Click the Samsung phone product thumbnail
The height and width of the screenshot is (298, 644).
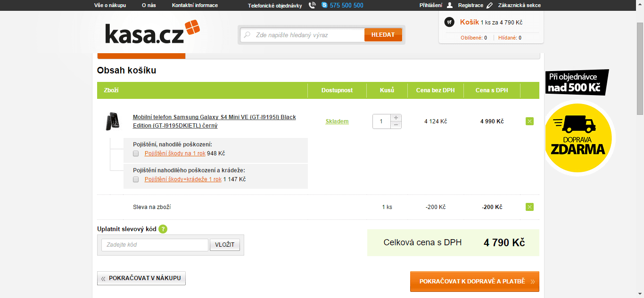[x=112, y=121]
